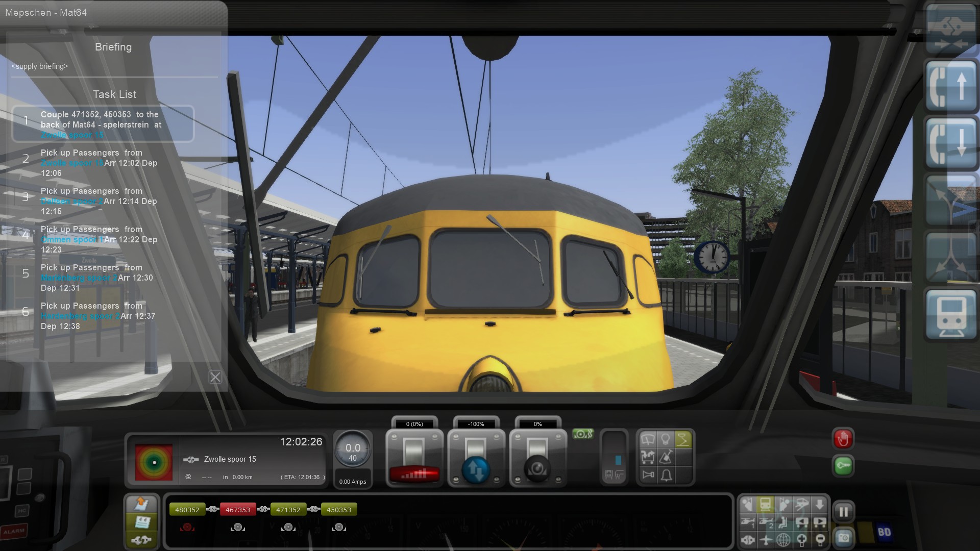Open the route map tab
This screenshot has width=980, height=551.
click(141, 504)
